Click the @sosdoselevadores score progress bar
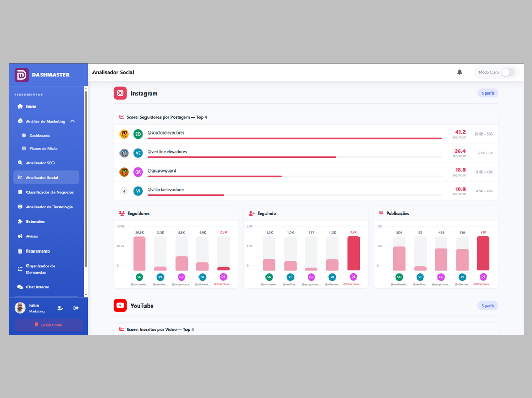532x398 pixels. [295, 138]
